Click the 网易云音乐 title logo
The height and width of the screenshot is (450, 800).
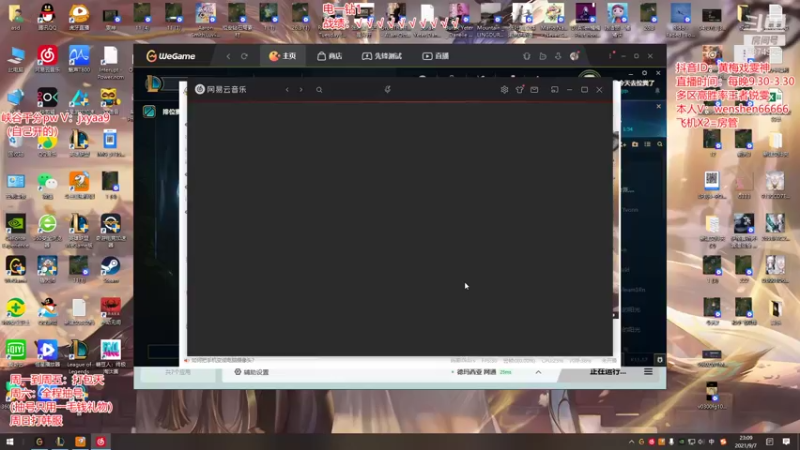point(220,89)
